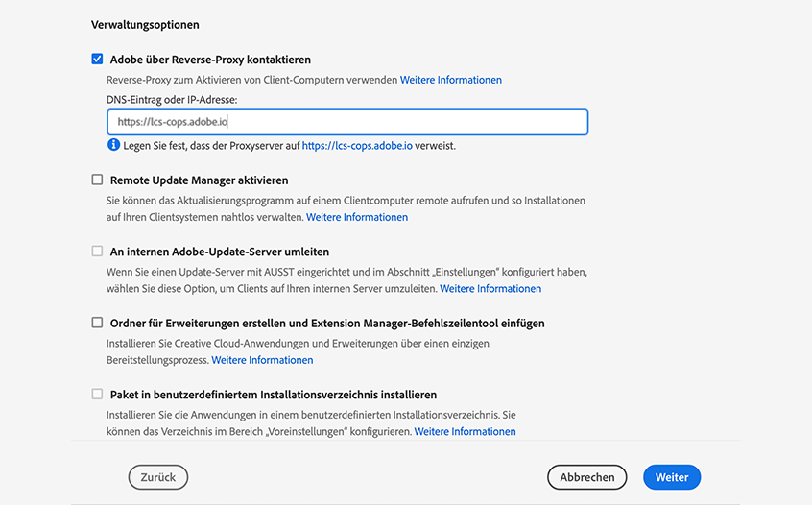812x505 pixels.
Task: Check An internen Adobe-Update-Server umleiten
Action: click(x=97, y=251)
